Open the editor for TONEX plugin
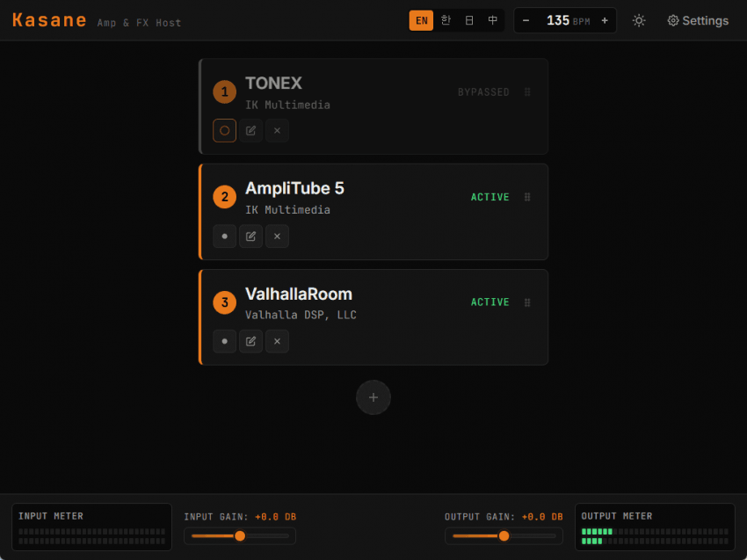This screenshot has height=560, width=747. click(250, 131)
